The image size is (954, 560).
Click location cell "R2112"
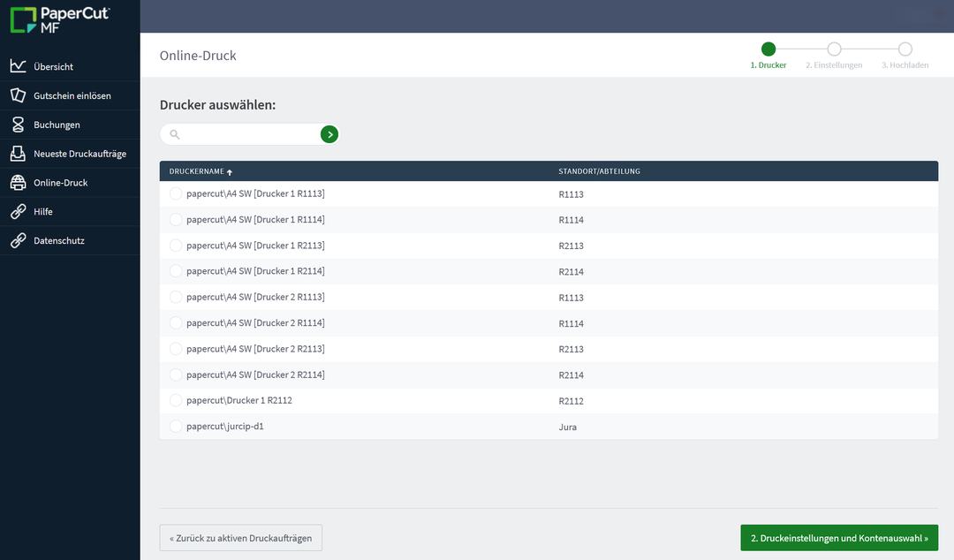click(572, 401)
